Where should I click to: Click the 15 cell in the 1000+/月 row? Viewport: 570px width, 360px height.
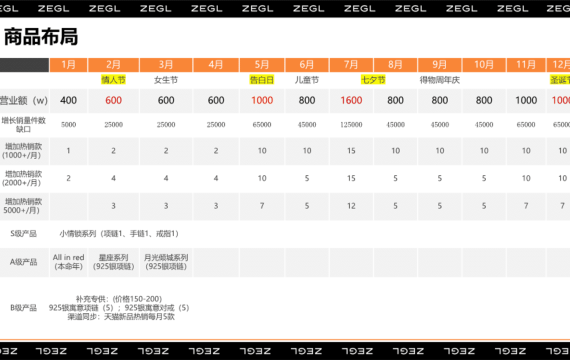351,151
